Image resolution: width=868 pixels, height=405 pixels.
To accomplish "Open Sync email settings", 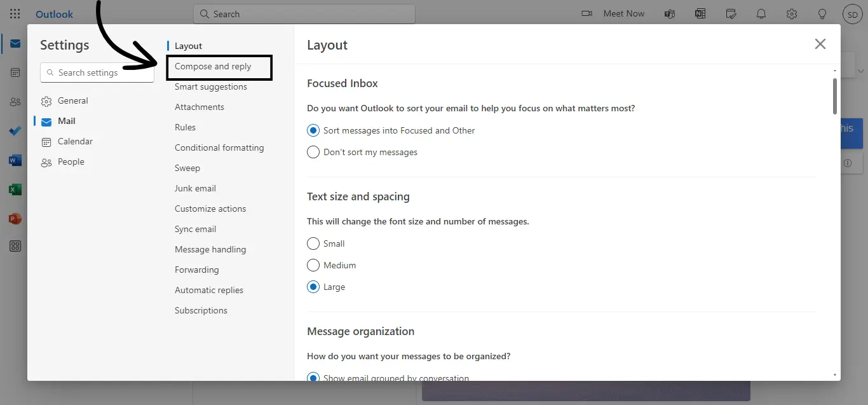I will [x=195, y=229].
